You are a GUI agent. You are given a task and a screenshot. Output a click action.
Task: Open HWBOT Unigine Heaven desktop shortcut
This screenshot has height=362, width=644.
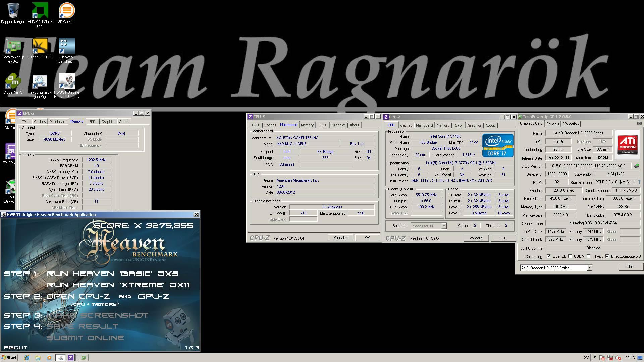coord(67,86)
